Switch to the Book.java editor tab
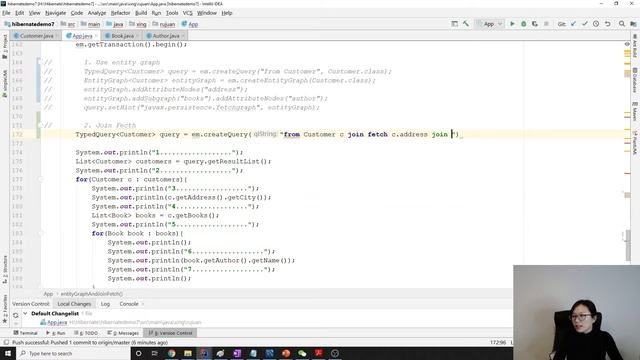The width and height of the screenshot is (640, 360). point(122,36)
